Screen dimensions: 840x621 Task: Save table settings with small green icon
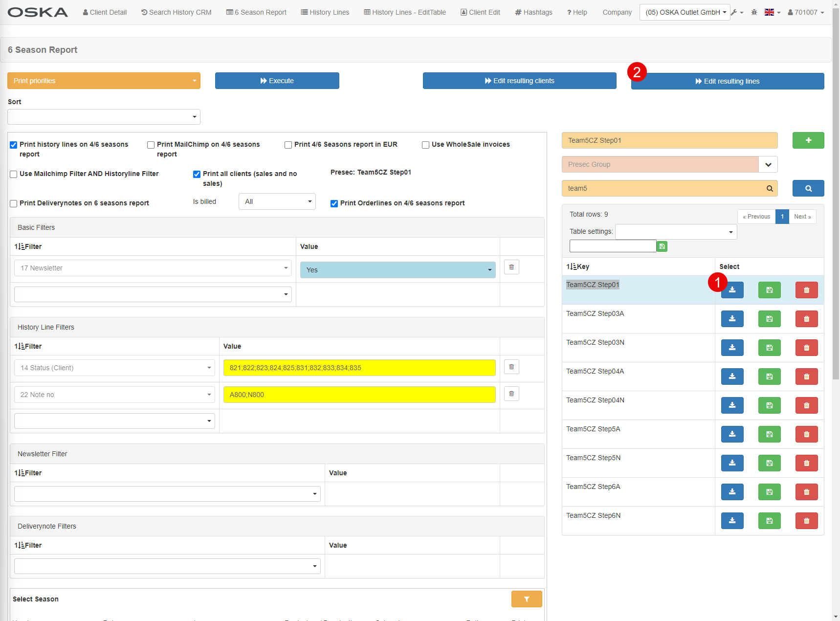[x=662, y=246]
